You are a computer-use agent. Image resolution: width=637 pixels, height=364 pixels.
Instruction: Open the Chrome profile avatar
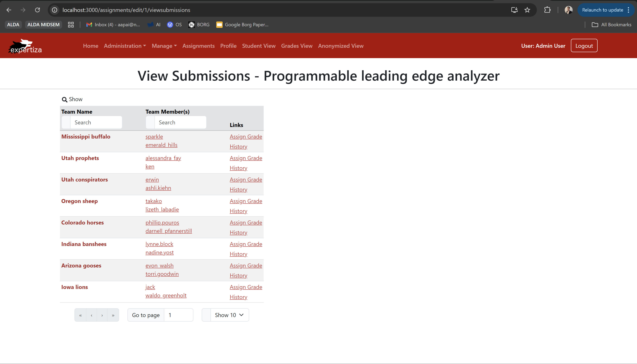[x=568, y=10]
